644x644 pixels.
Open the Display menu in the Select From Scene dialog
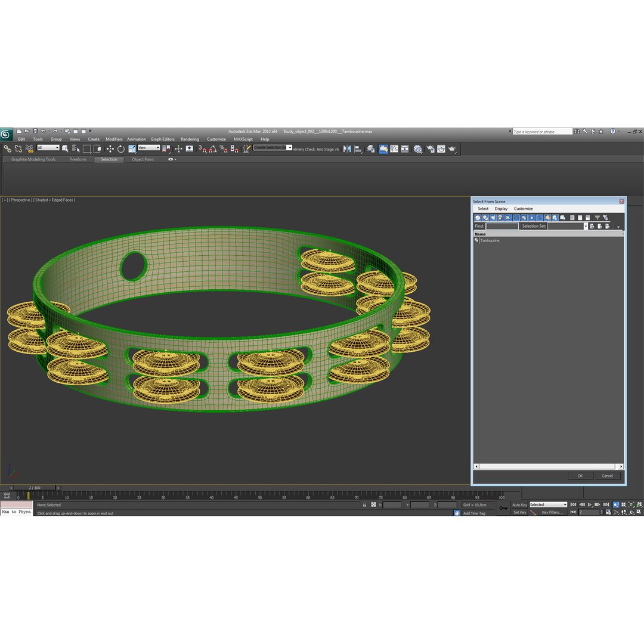pyautogui.click(x=501, y=209)
